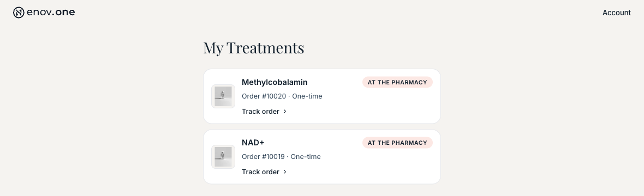Click the My Treatments heading
This screenshot has height=196, width=644.
(x=253, y=47)
